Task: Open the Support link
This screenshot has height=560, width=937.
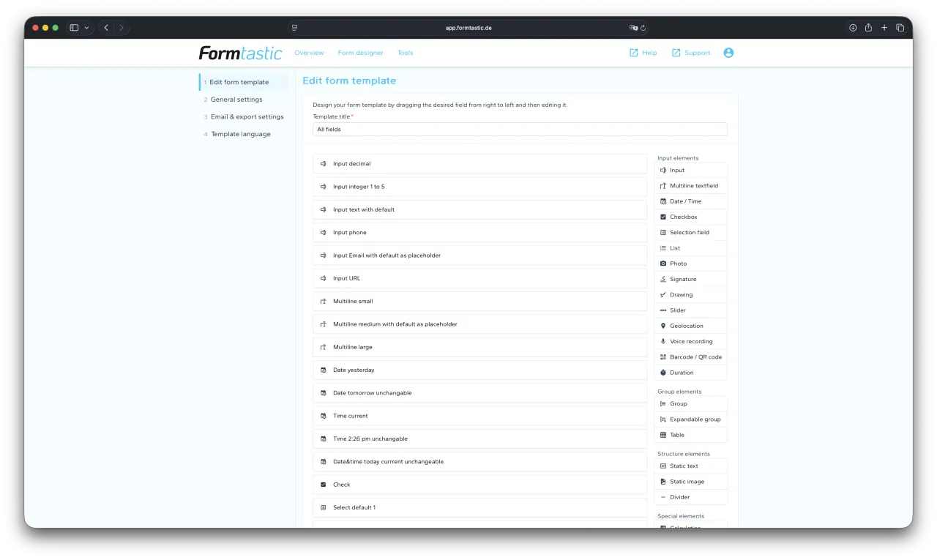Action: 690,53
